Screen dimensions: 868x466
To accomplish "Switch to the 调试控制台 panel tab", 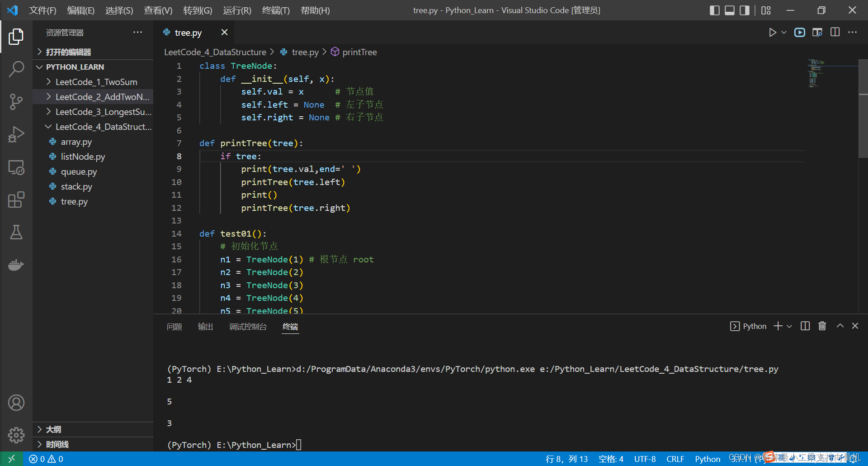I will click(248, 327).
